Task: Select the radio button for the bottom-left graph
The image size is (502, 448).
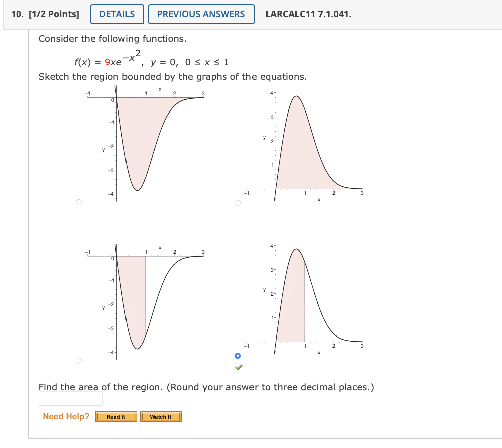Action: click(x=79, y=360)
